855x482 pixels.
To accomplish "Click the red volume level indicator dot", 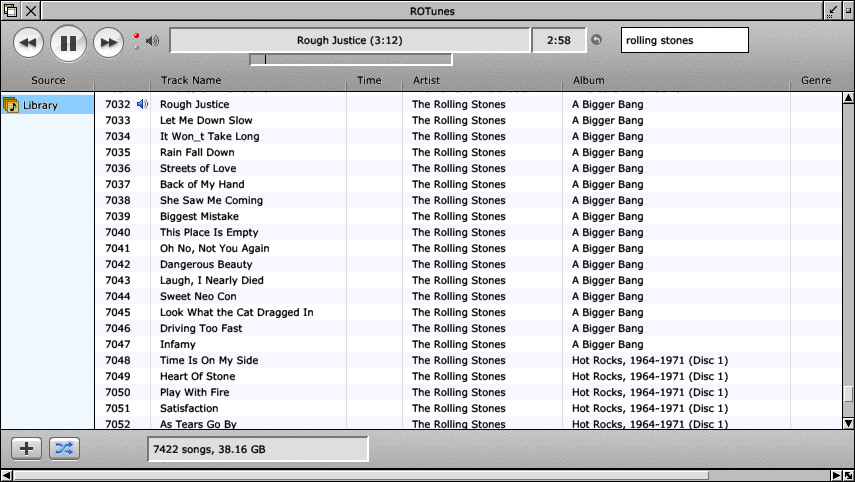I will pos(136,36).
